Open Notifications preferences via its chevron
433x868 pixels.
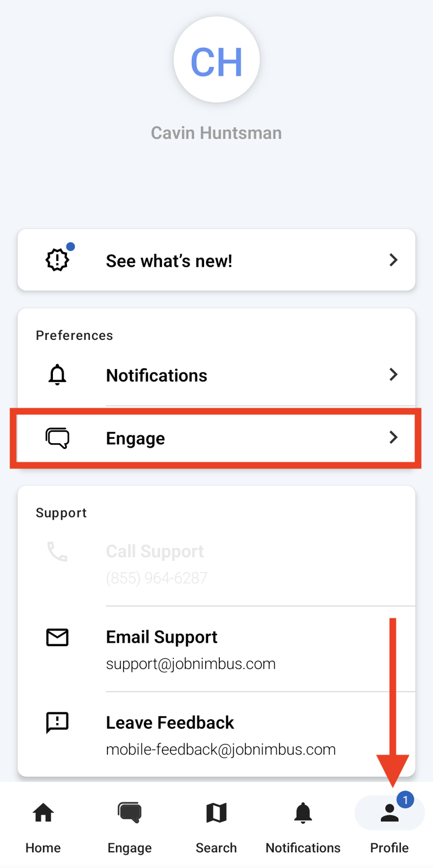pyautogui.click(x=394, y=375)
